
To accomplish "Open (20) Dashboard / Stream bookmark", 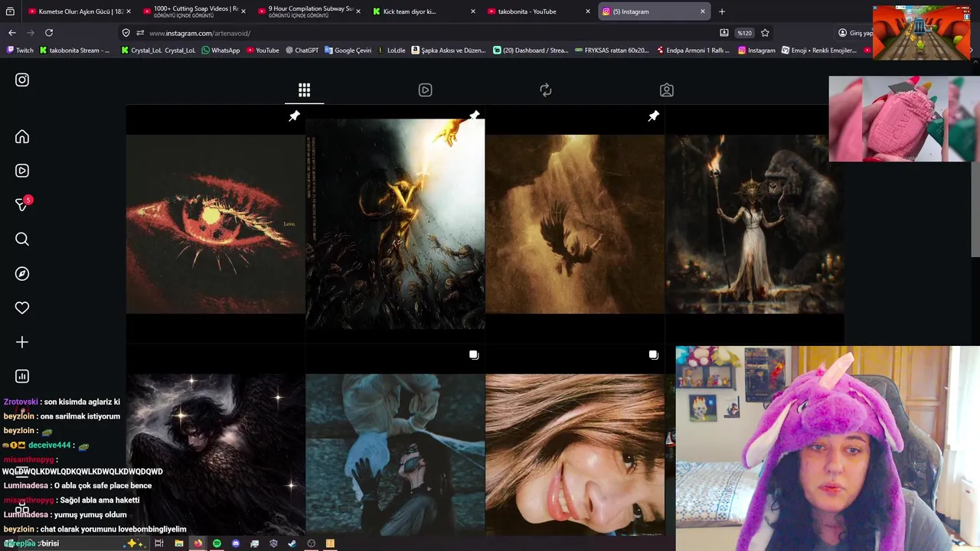I will tap(531, 51).
